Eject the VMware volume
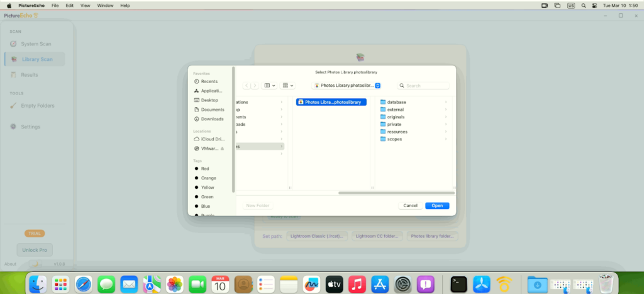 click(222, 149)
